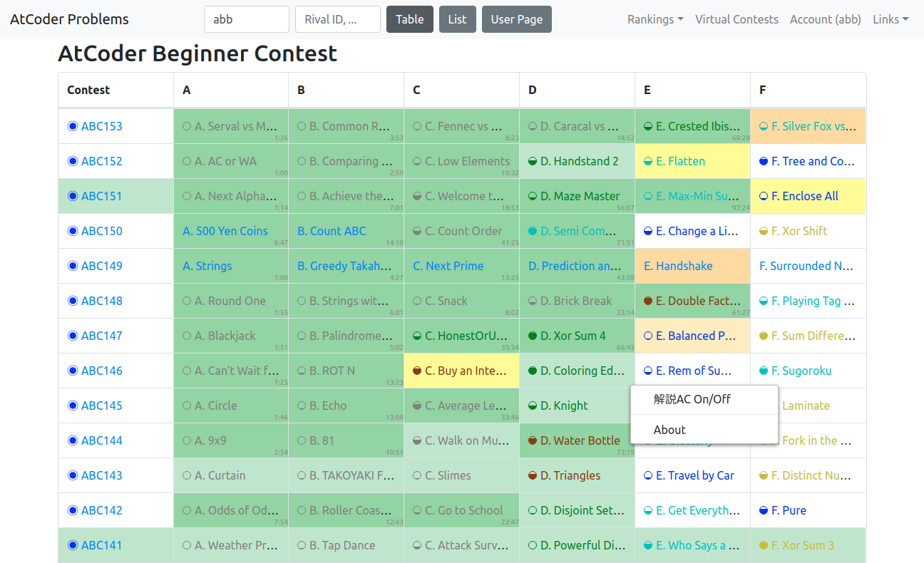This screenshot has height=563, width=924.
Task: Open the ABC149 contest link
Action: pos(101,266)
